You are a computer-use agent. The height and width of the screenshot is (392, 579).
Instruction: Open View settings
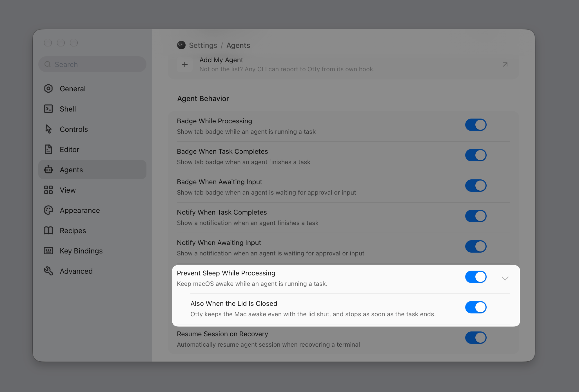pyautogui.click(x=92, y=190)
